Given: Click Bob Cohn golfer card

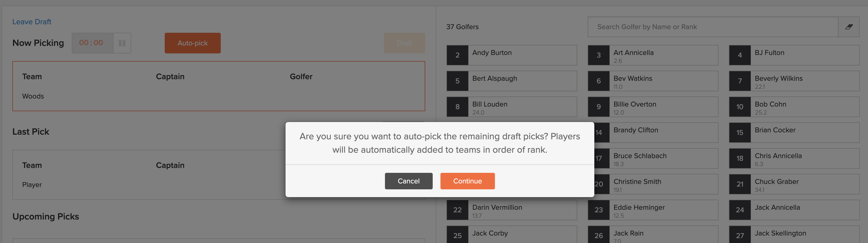Looking at the screenshot, I should [794, 107].
